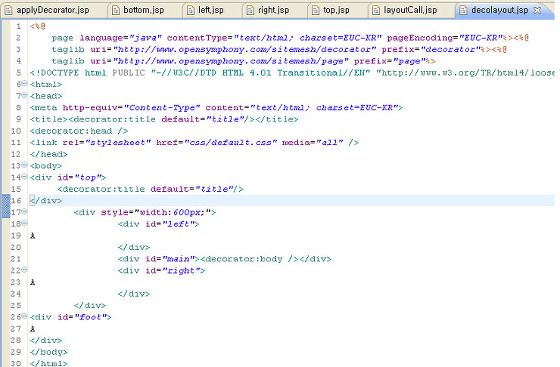Click the top.jsp file icon
The image size is (560, 367).
[x=315, y=10]
